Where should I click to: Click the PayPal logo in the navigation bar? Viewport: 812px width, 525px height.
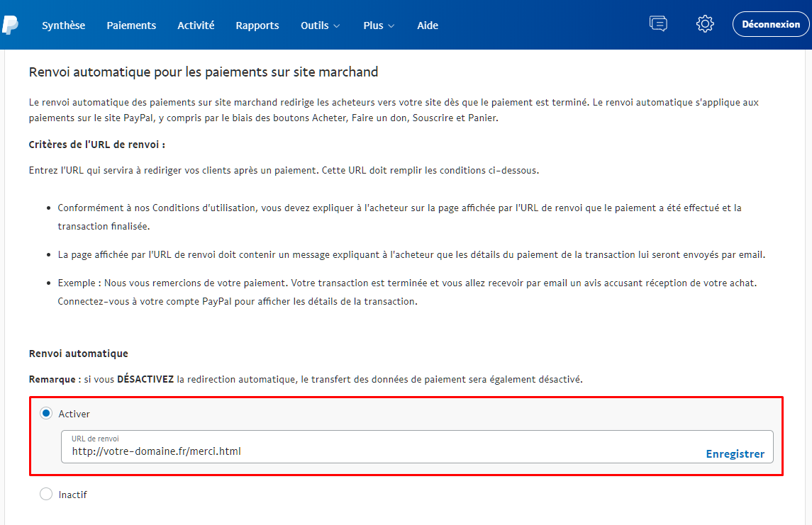pyautogui.click(x=9, y=25)
